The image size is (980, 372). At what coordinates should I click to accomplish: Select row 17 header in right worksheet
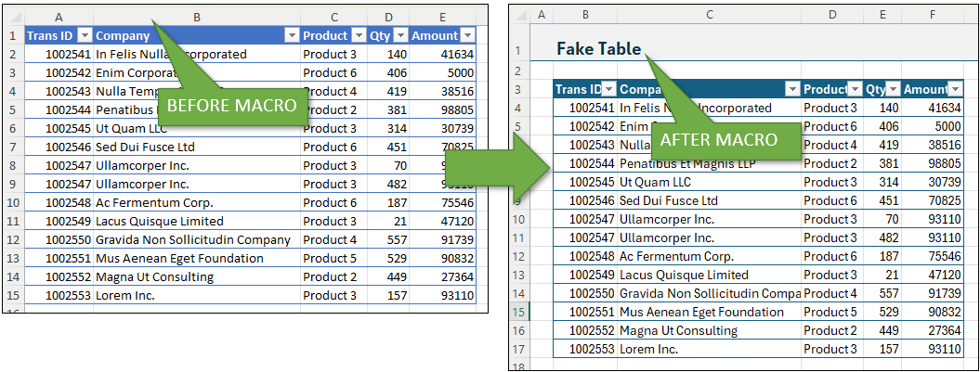(x=520, y=349)
